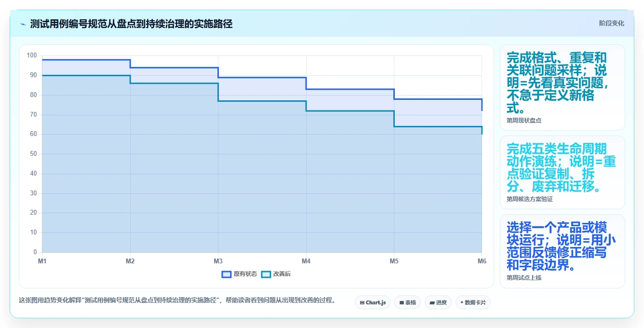This screenshot has height=328, width=644.
Task: Toggle the 原有状态 legend color box
Action: pyautogui.click(x=227, y=274)
